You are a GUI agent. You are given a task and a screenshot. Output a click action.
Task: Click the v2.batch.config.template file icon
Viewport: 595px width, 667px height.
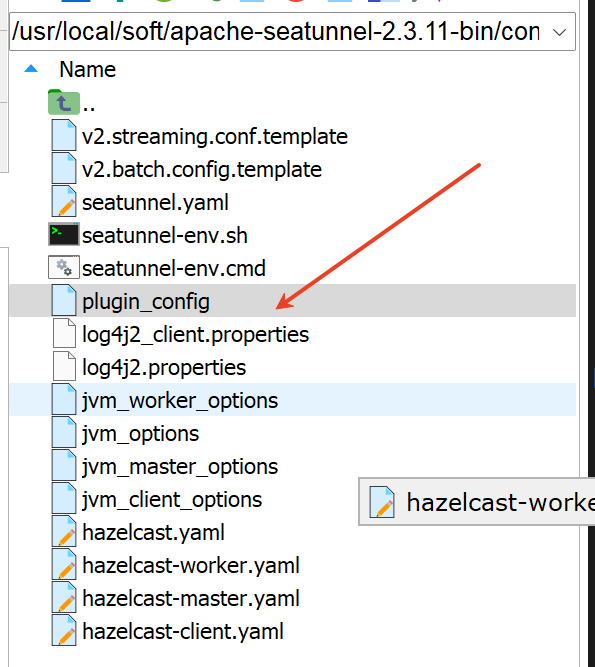pos(64,168)
